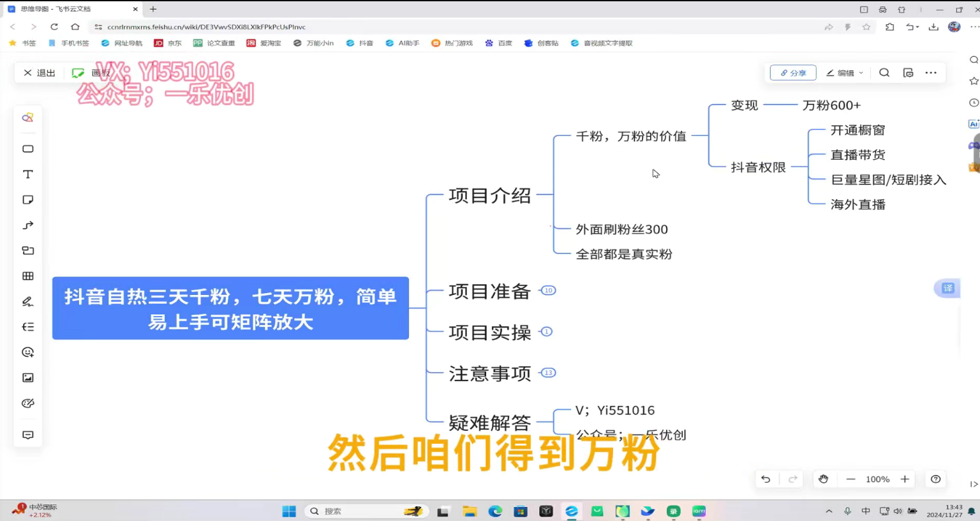Click the zoom in plus button
The width and height of the screenshot is (980, 521).
click(x=905, y=479)
